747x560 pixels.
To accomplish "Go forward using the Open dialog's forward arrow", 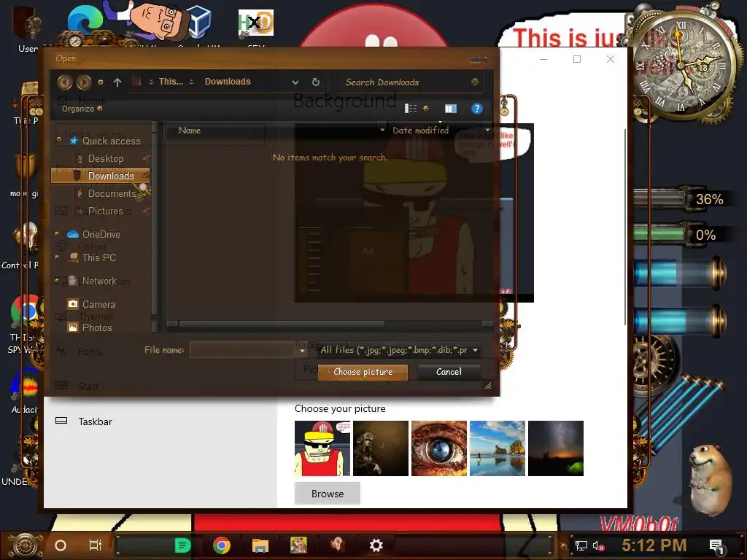I will [84, 82].
